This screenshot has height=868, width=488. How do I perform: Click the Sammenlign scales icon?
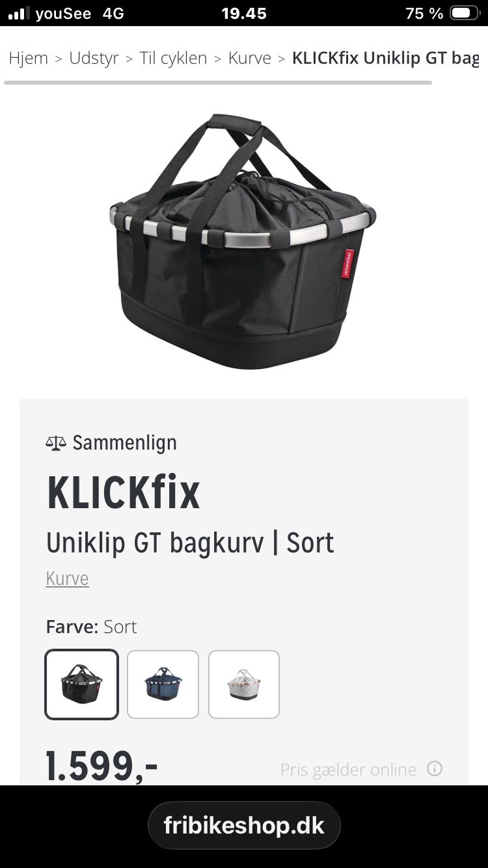click(56, 443)
